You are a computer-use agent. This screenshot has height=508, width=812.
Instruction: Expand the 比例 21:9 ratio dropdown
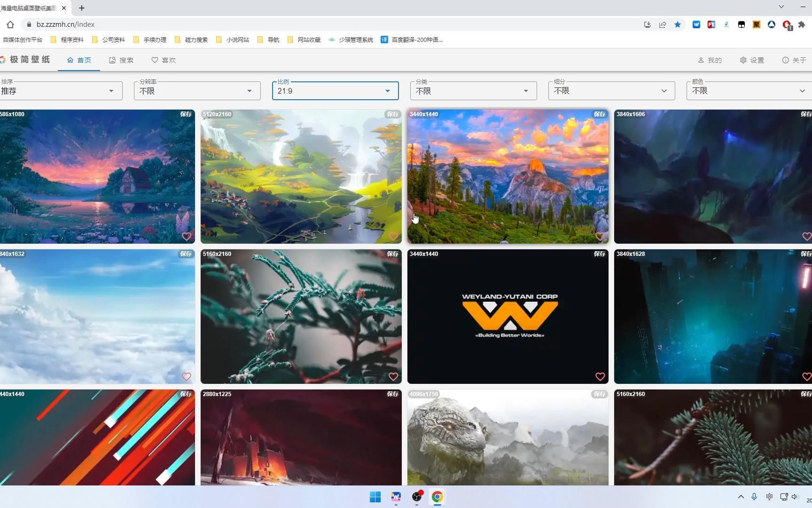[336, 91]
